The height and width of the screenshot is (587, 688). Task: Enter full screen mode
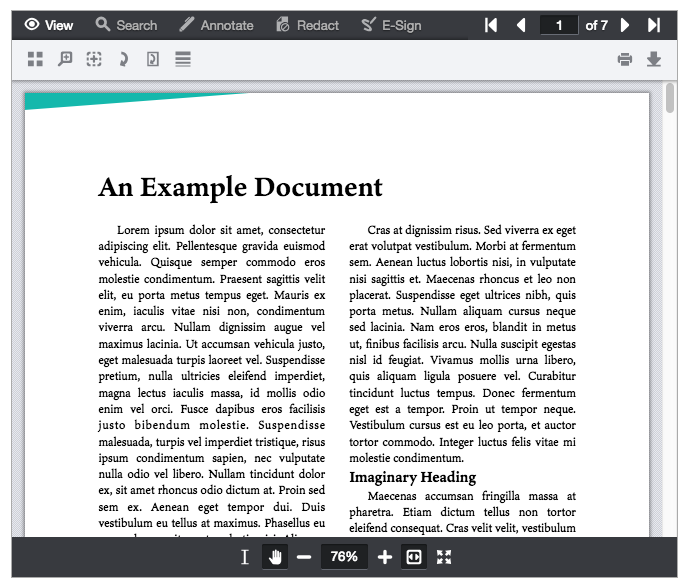point(444,557)
